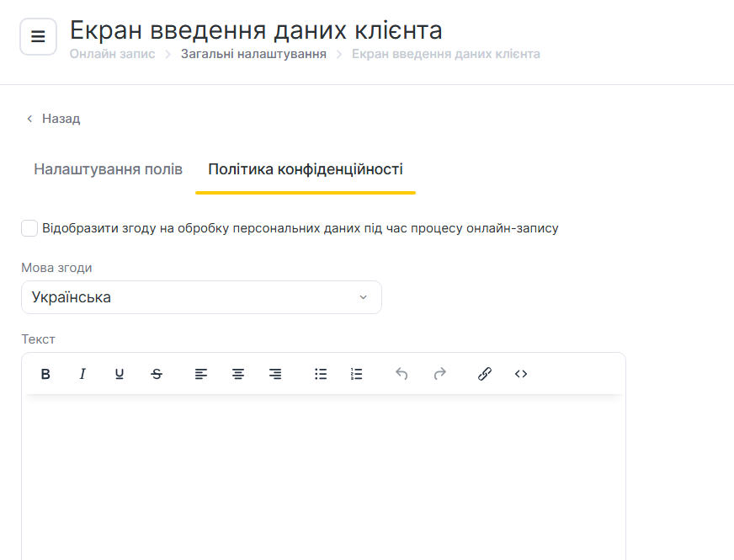Viewport: 734px width, 560px height.
Task: Open the hamburger menu
Action: point(38,37)
